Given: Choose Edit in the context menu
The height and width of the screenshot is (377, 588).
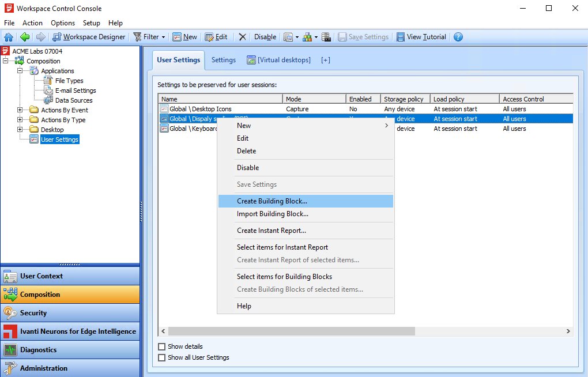Looking at the screenshot, I should click(x=306, y=138).
